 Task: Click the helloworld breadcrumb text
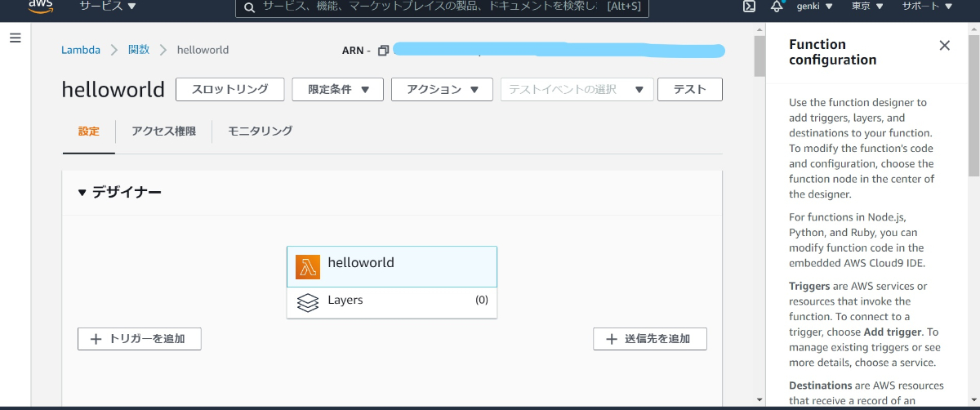click(x=203, y=50)
